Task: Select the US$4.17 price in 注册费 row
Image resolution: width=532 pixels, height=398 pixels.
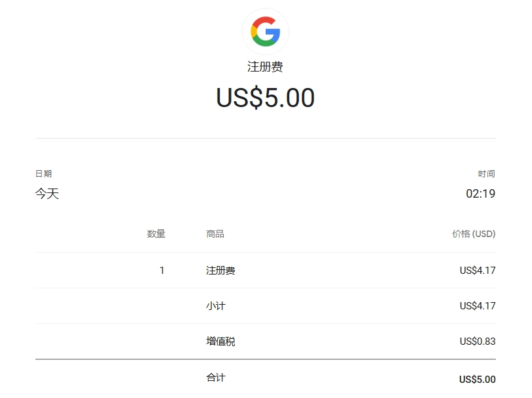Action: [x=478, y=271]
